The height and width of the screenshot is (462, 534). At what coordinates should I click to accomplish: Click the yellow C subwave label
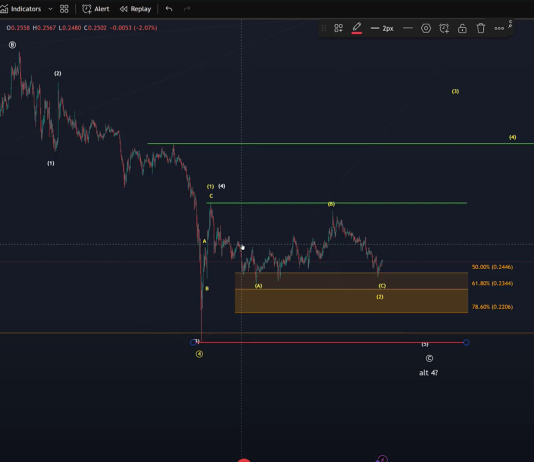[211, 196]
